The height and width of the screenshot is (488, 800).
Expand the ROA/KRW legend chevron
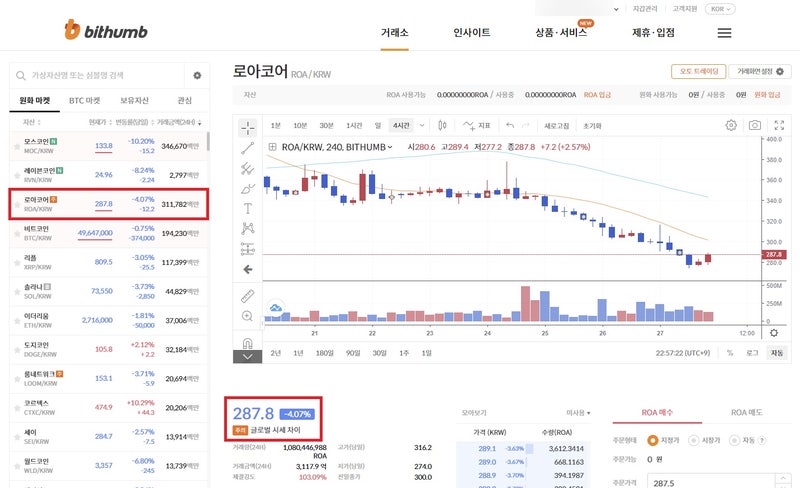[390, 147]
